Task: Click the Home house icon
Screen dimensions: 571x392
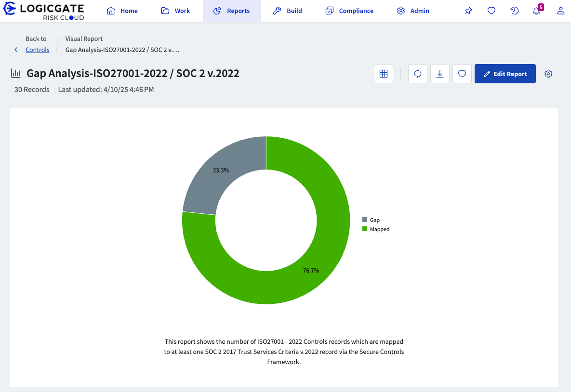Action: (111, 11)
